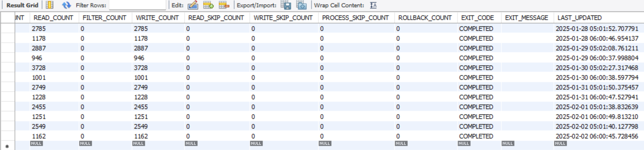Screen dimensions: 644x150
Task: Export recordset to external file icon
Action: coord(286,5)
